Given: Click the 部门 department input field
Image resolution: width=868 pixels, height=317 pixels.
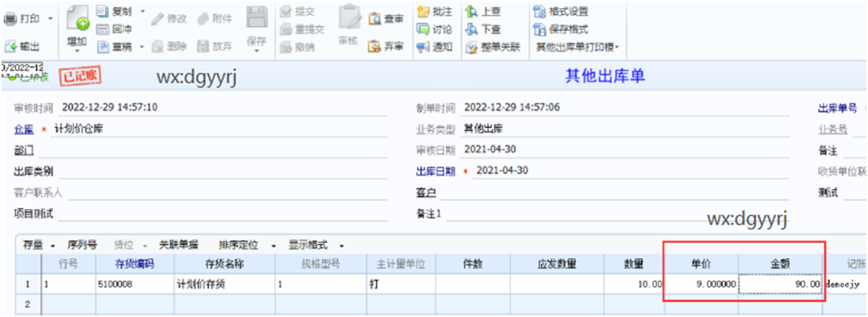Looking at the screenshot, I should pos(213,149).
